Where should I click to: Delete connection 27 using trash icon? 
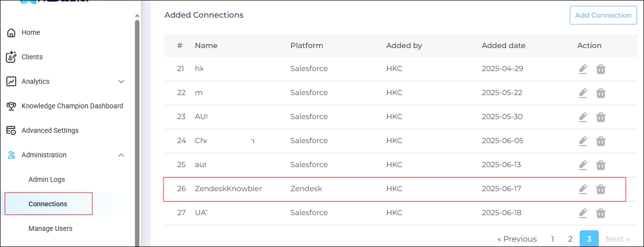600,213
